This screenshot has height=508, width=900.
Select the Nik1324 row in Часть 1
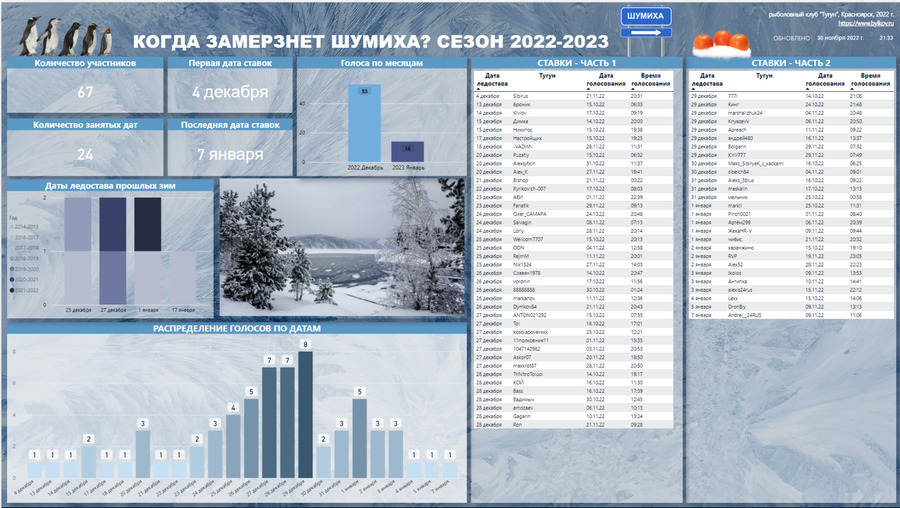(x=573, y=265)
